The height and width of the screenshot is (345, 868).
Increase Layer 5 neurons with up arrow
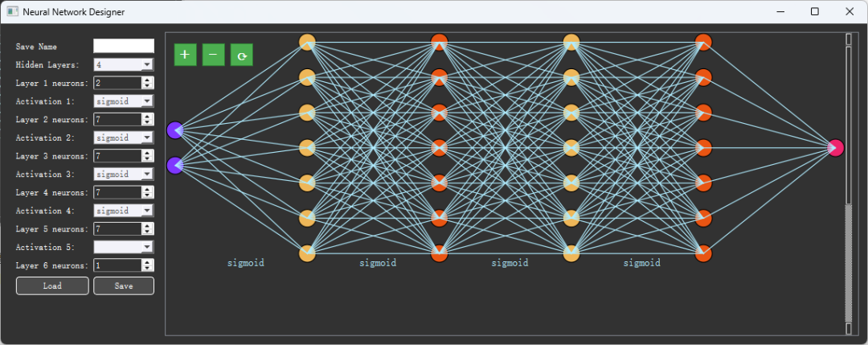(148, 225)
